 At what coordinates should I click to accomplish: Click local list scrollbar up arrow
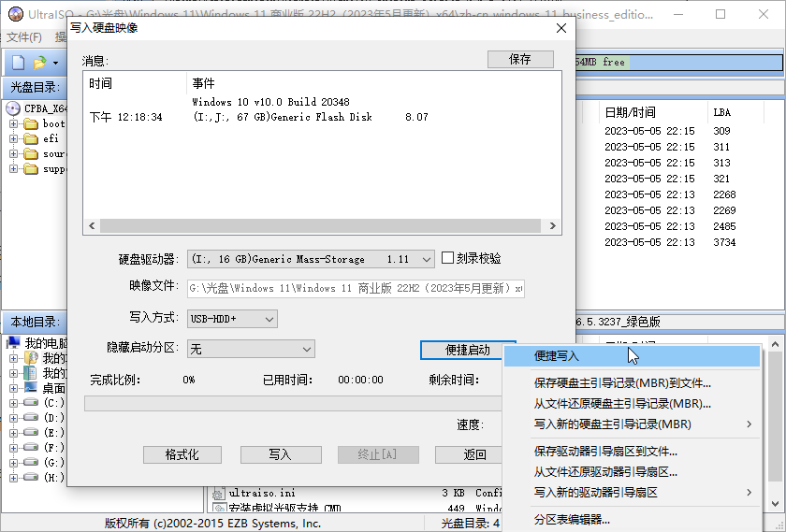[775, 344]
